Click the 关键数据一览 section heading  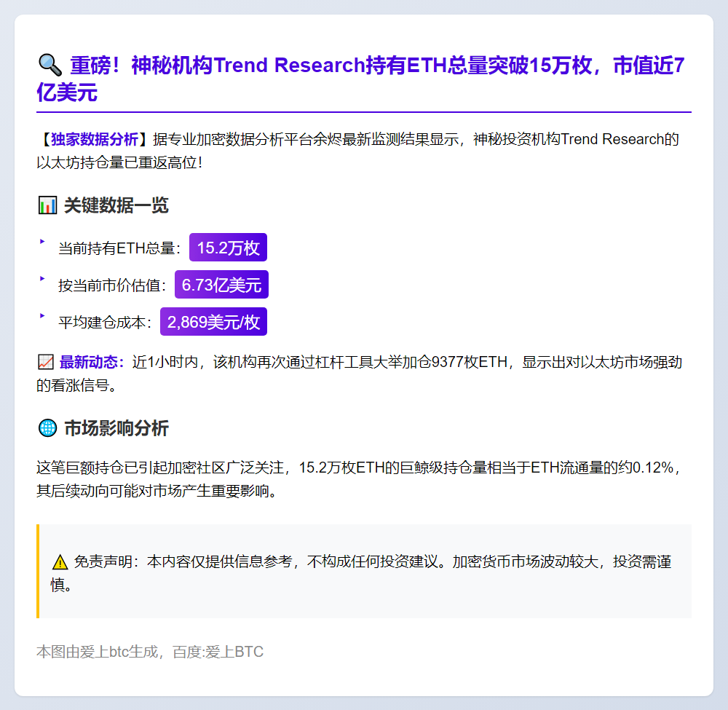pyautogui.click(x=116, y=205)
